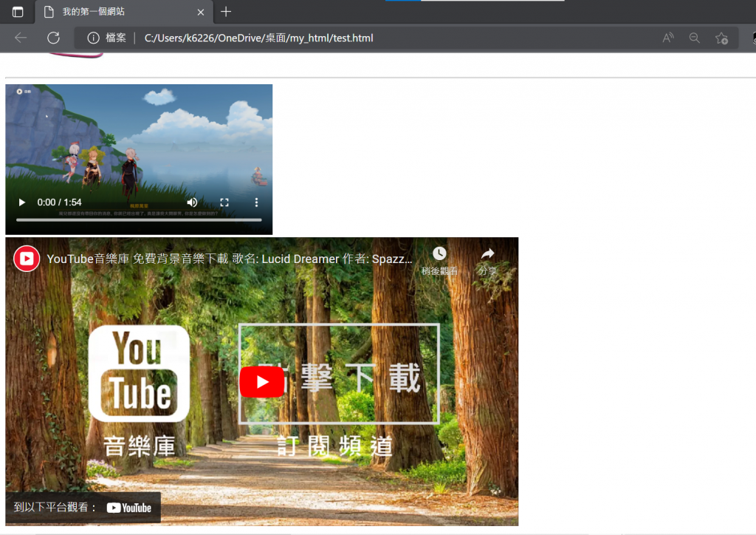Activate the read aloud icon
756x535 pixels.
[667, 38]
